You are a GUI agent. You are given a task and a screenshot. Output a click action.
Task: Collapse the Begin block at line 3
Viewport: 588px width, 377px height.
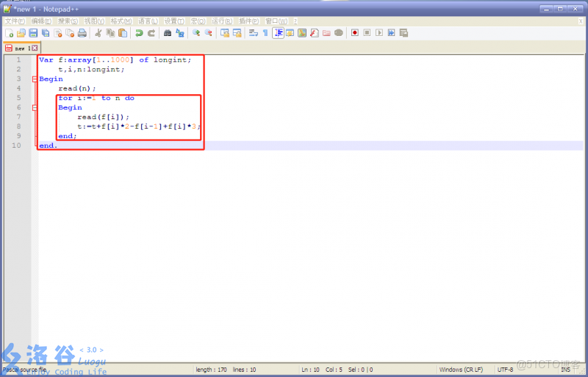tap(35, 79)
